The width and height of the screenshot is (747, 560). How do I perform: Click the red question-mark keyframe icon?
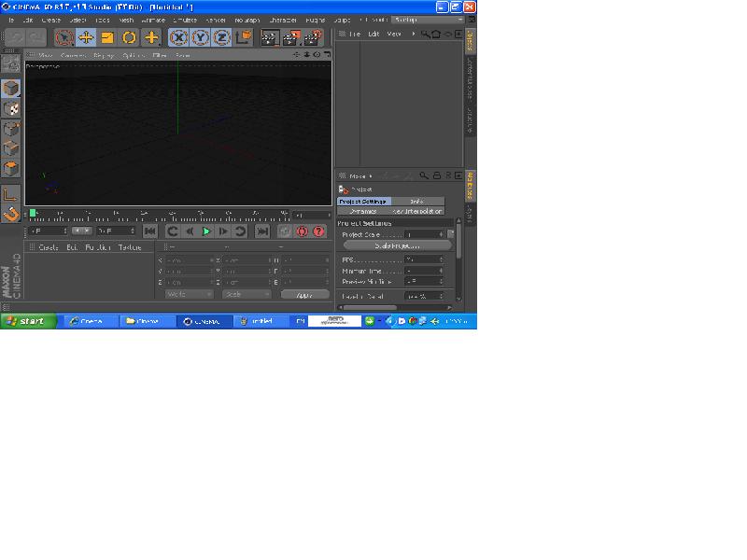tap(318, 231)
